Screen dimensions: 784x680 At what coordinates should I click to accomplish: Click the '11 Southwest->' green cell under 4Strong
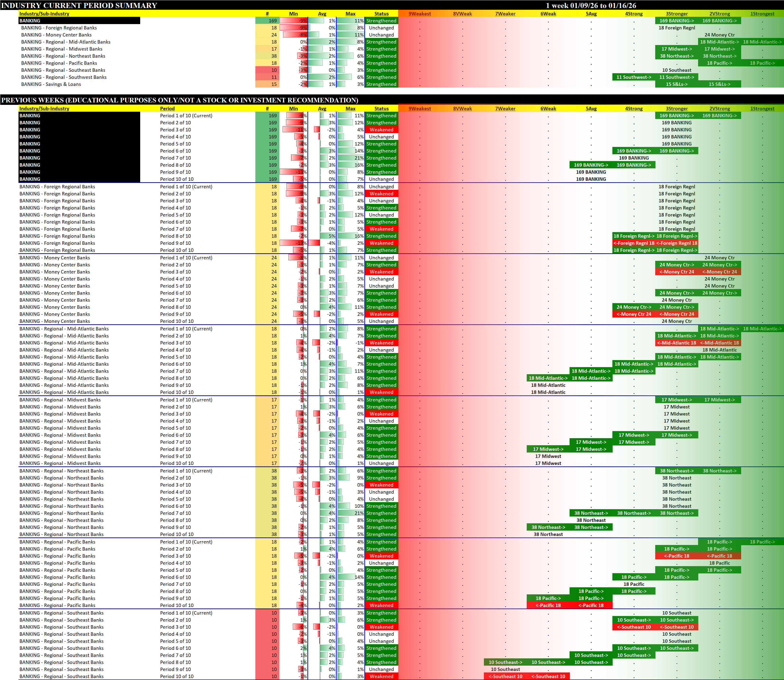[x=633, y=77]
